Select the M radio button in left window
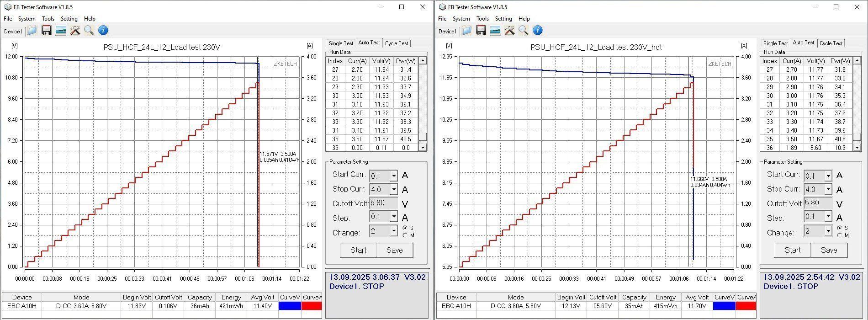 (x=405, y=235)
